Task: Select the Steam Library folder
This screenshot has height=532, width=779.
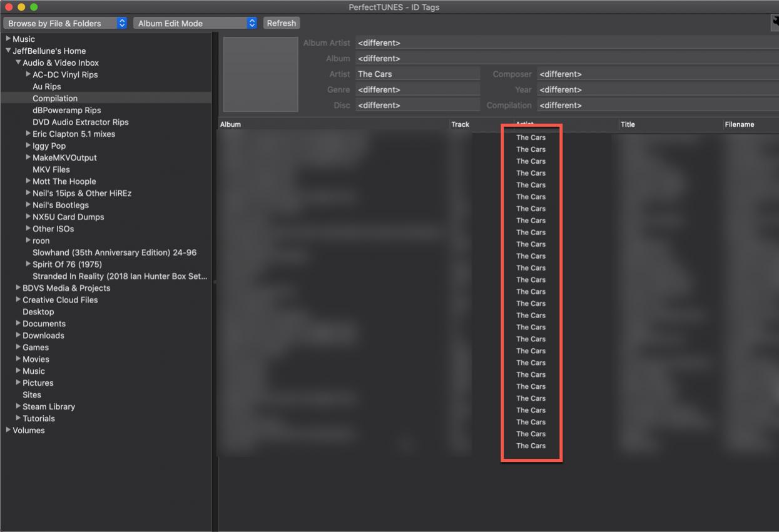Action: click(x=49, y=406)
